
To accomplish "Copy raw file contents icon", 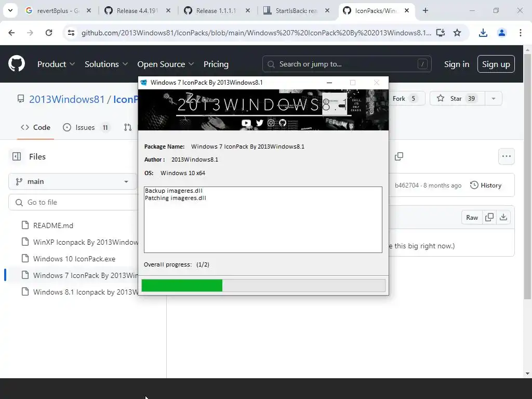I will (489, 218).
